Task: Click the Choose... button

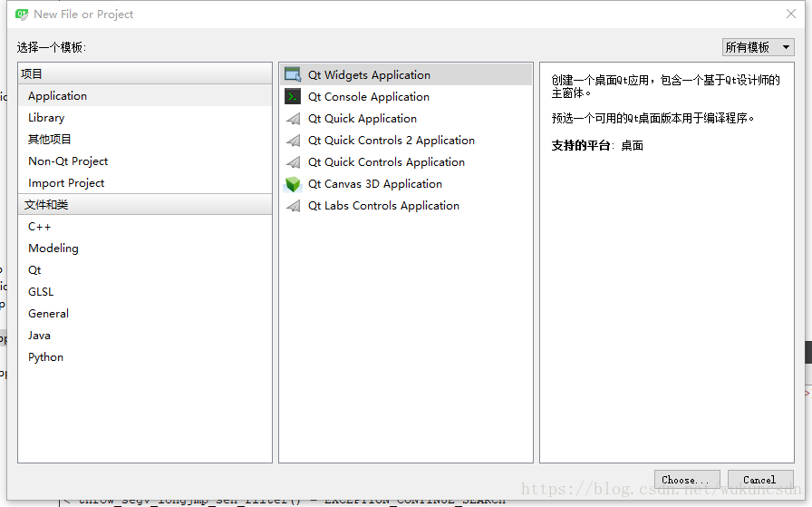Action: pyautogui.click(x=687, y=480)
